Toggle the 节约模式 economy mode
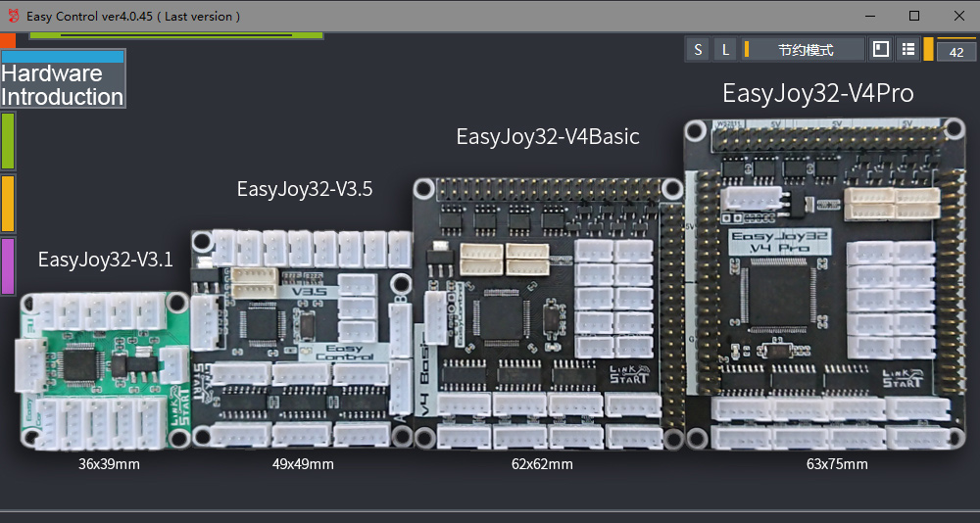Screen dimensions: 980x523 pyautogui.click(x=805, y=50)
